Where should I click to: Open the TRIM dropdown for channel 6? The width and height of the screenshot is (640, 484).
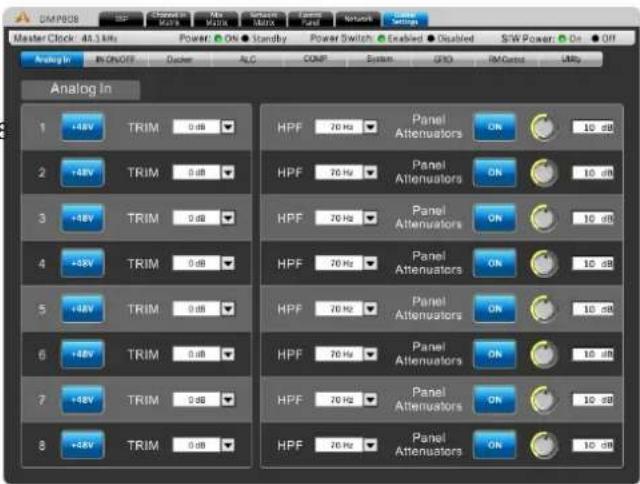pos(228,354)
